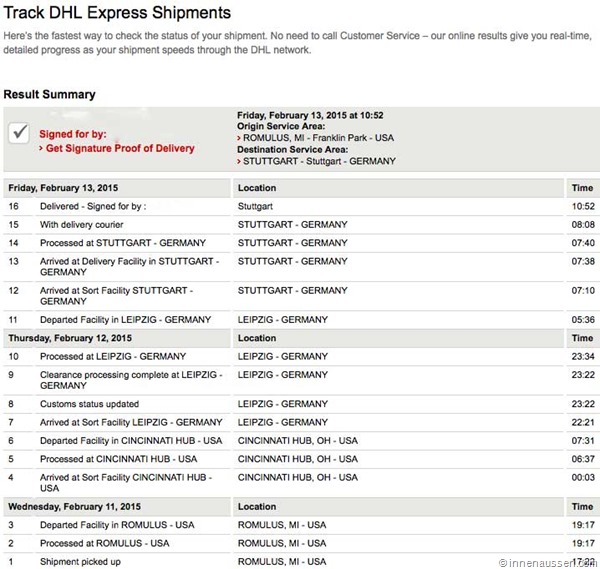Image resolution: width=600 pixels, height=569 pixels.
Task: Click Time header in Friday section
Action: pyautogui.click(x=582, y=188)
